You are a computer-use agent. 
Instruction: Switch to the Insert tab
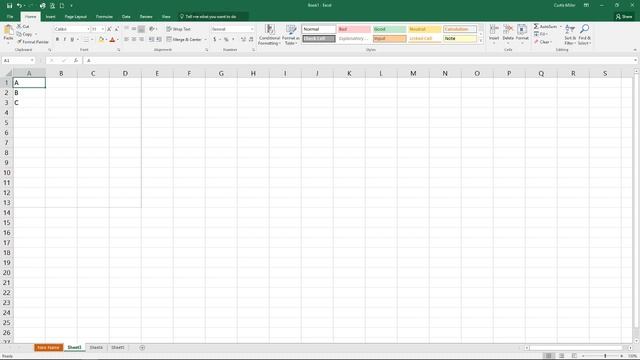pyautogui.click(x=50, y=17)
